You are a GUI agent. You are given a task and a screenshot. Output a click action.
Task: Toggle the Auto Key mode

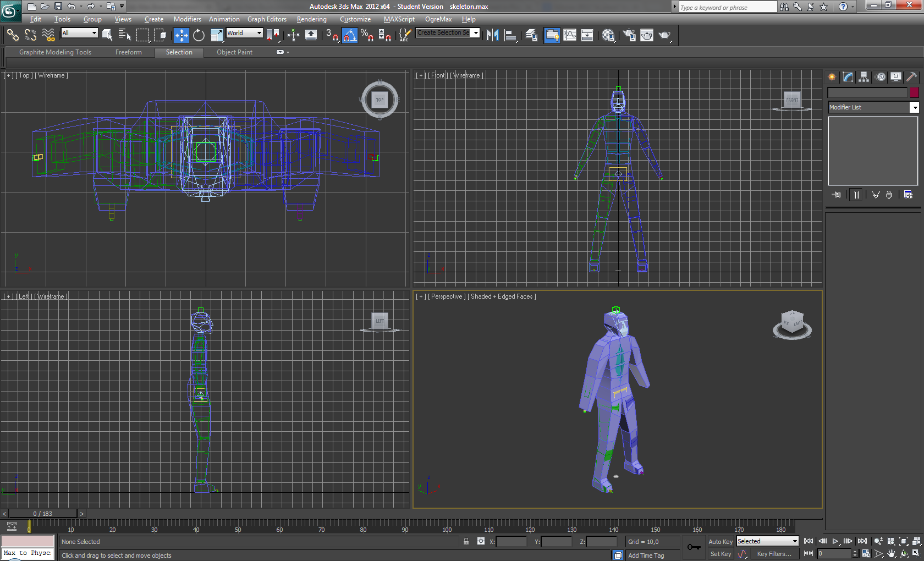click(x=720, y=542)
